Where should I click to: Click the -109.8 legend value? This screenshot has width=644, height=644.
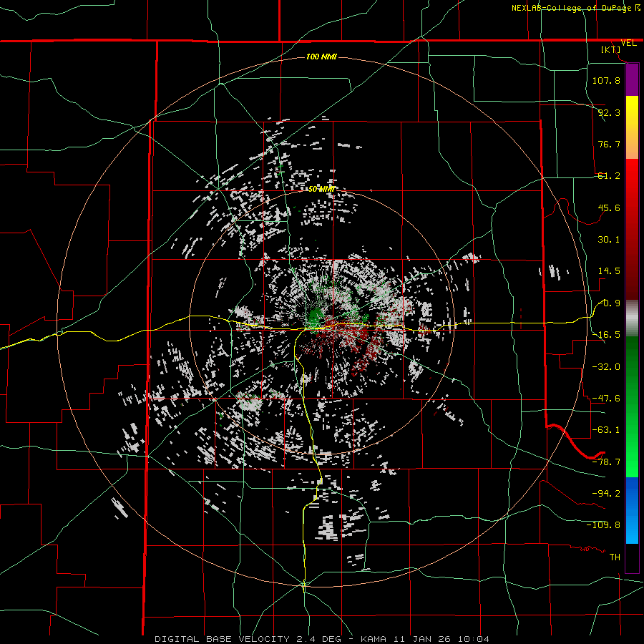point(603,525)
